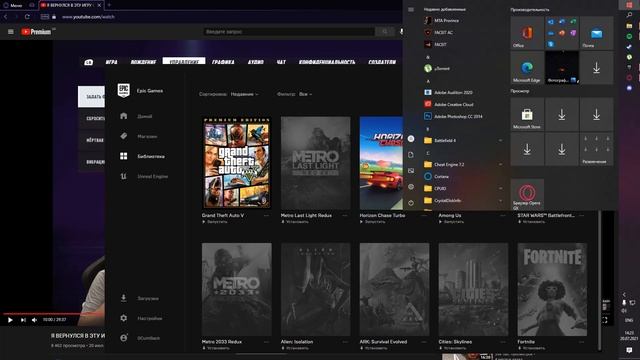Open options menu for Metro 2033 Redux
Viewport: 640px width, 360px height.
(x=267, y=342)
